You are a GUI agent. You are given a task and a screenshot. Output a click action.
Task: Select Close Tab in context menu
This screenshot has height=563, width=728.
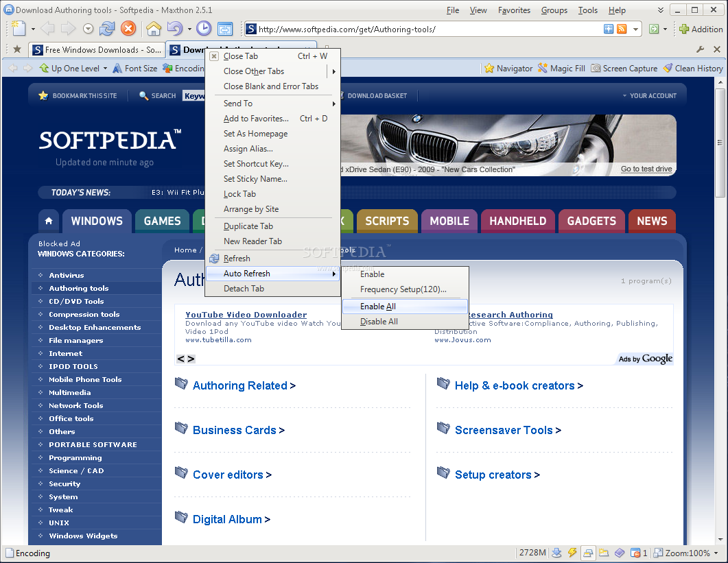(272, 56)
